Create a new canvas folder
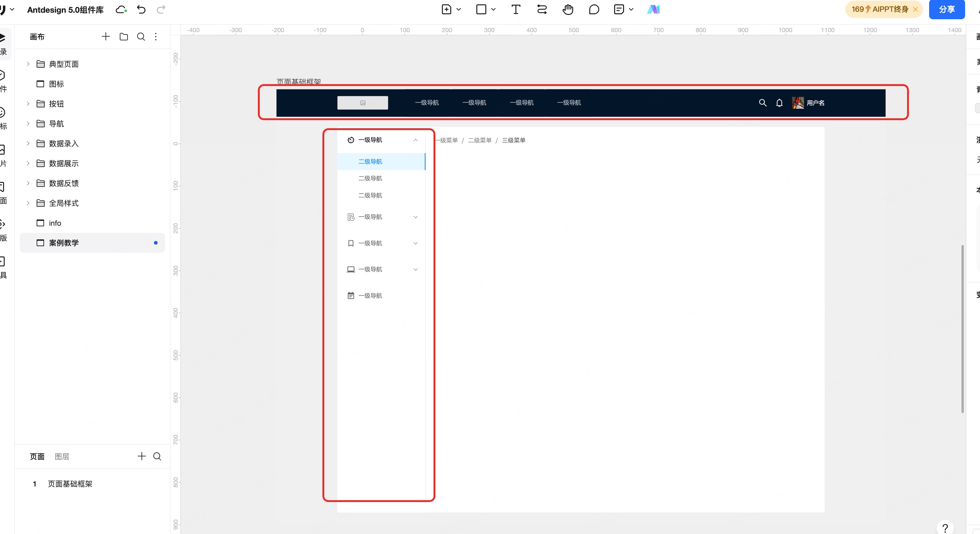Image resolution: width=980 pixels, height=534 pixels. [124, 37]
